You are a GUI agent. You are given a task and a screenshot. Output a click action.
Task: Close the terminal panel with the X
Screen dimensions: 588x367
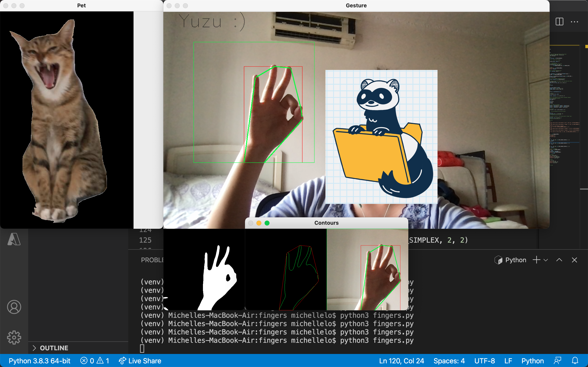574,260
